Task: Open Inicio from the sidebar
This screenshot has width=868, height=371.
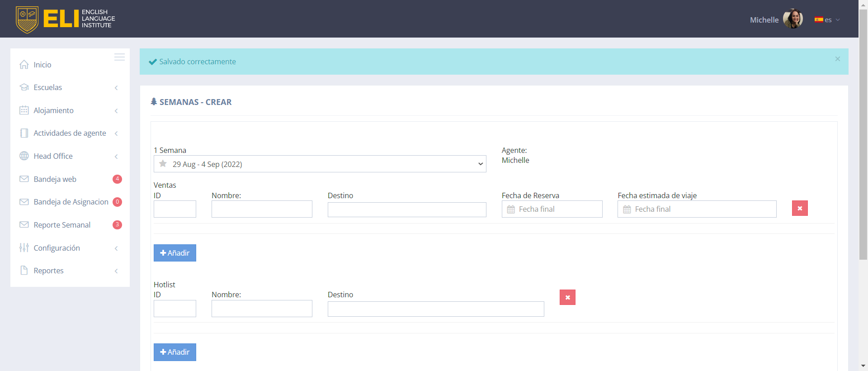Action: point(42,65)
